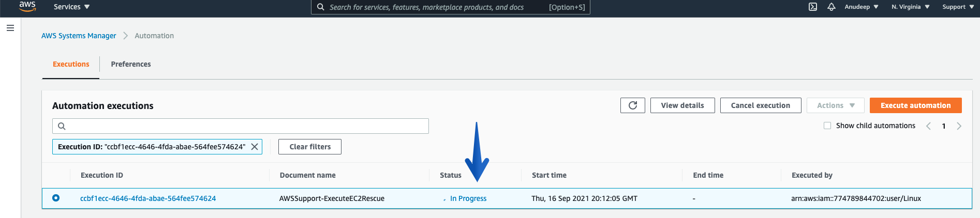Refresh the automation executions list

coord(633,105)
